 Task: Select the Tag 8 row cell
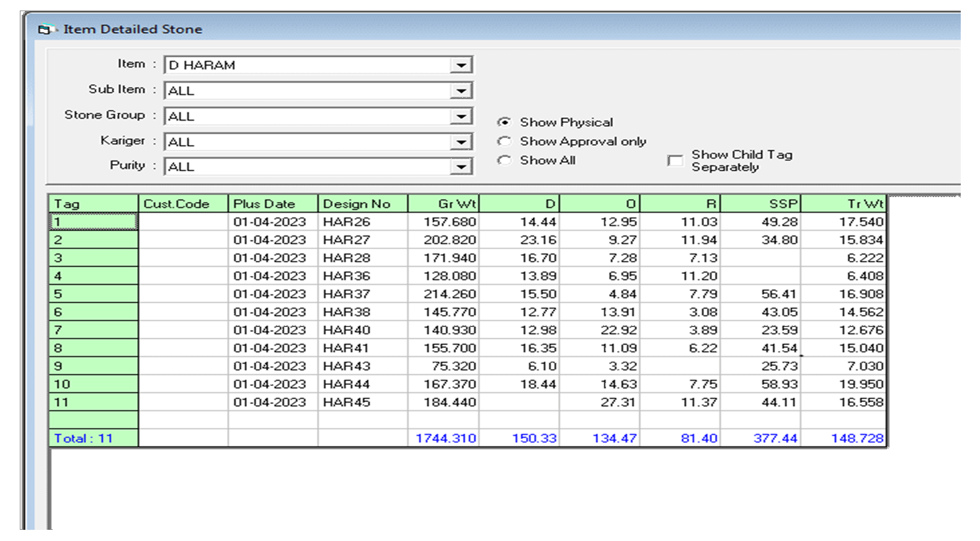[94, 348]
